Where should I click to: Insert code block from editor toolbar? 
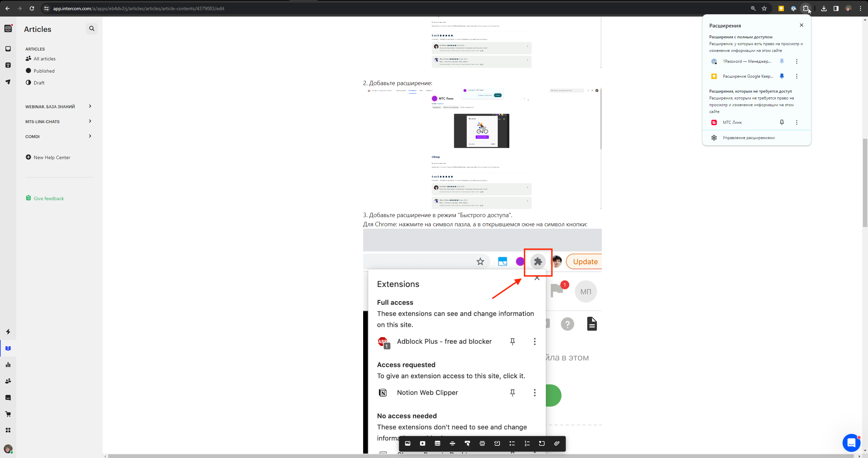pyautogui.click(x=497, y=443)
